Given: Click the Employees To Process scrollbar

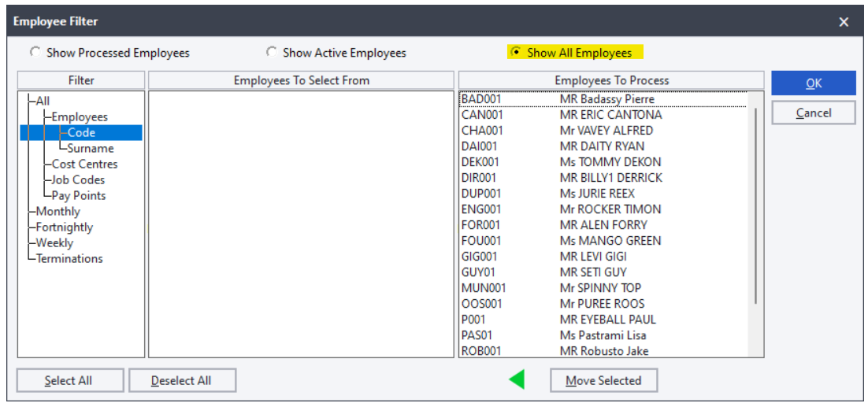Looking at the screenshot, I should tap(755, 206).
